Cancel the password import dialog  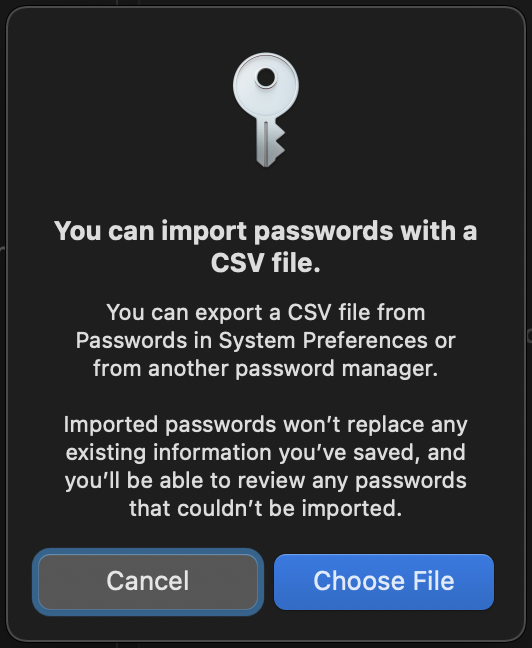click(x=148, y=581)
